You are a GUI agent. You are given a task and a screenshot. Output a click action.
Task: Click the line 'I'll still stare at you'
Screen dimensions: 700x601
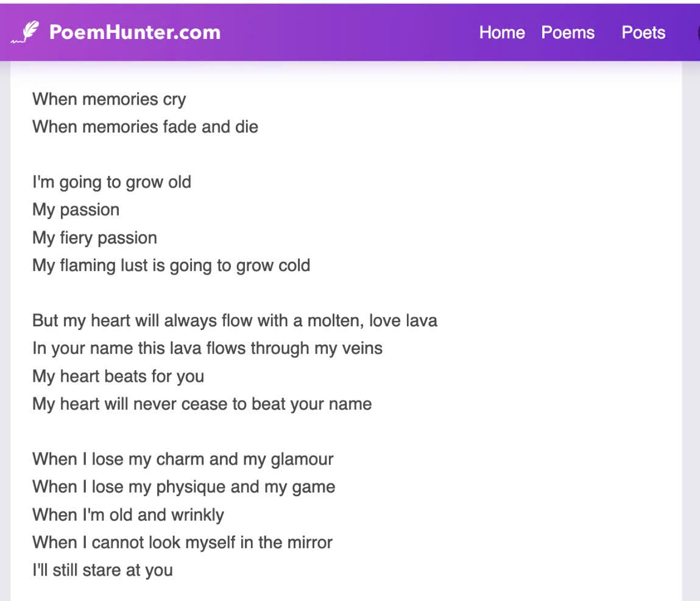pyautogui.click(x=102, y=570)
